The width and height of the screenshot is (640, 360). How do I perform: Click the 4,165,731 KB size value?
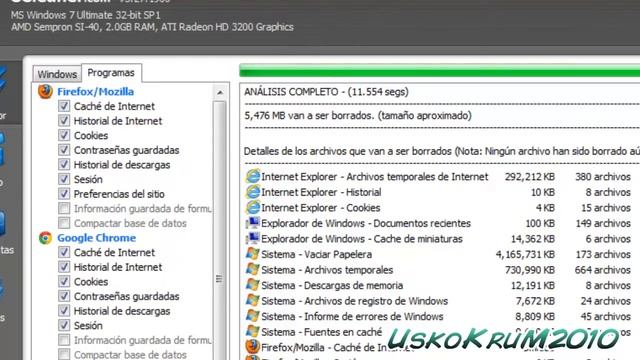click(525, 254)
